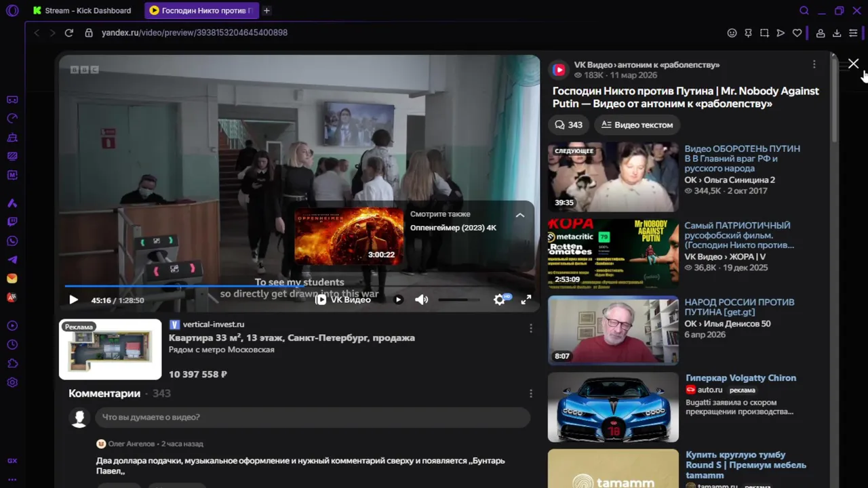Open browsing history clock icon in sidebar

coord(12,345)
